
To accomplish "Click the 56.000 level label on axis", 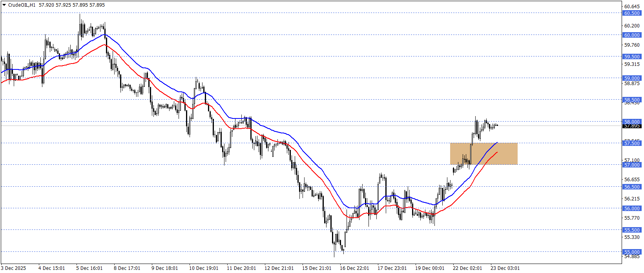I will click(x=632, y=208).
